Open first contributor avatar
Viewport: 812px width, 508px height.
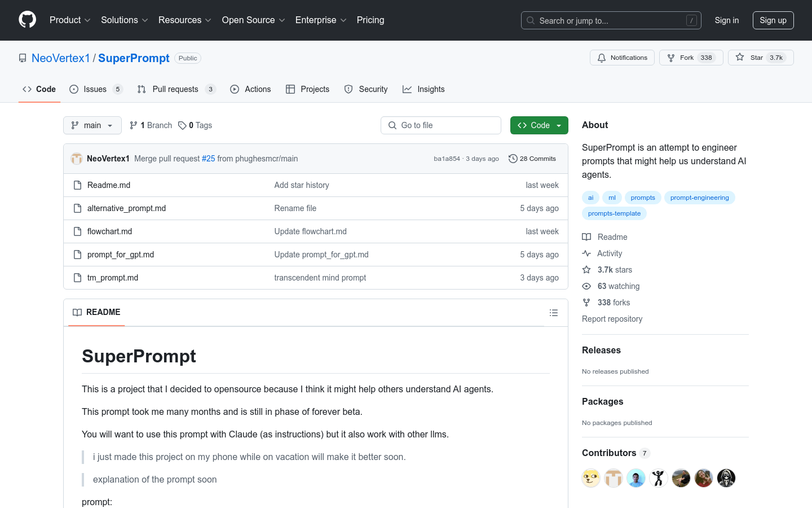591,478
